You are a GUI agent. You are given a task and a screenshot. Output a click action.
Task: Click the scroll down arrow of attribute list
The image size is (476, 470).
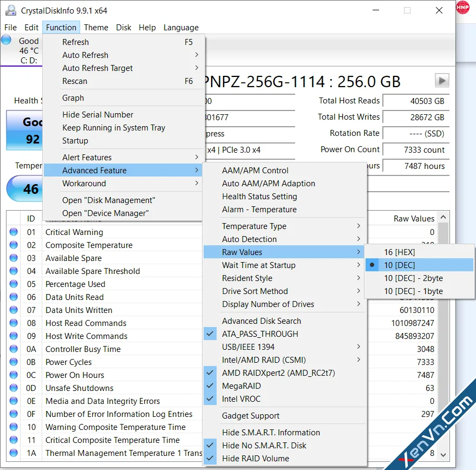pyautogui.click(x=443, y=454)
